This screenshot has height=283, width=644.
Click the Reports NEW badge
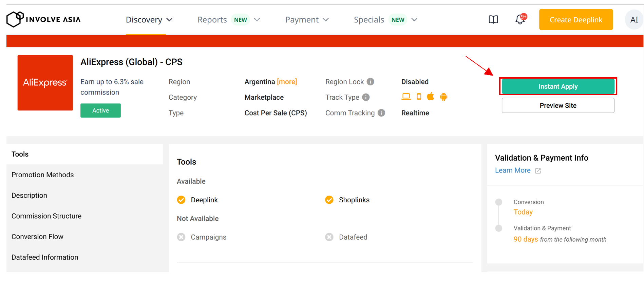point(241,20)
